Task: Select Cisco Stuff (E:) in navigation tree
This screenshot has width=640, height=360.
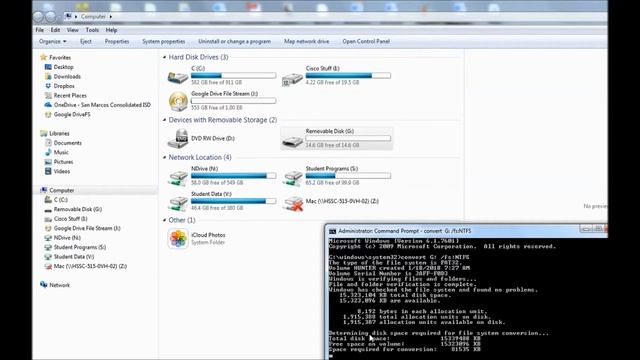Action: [70, 219]
